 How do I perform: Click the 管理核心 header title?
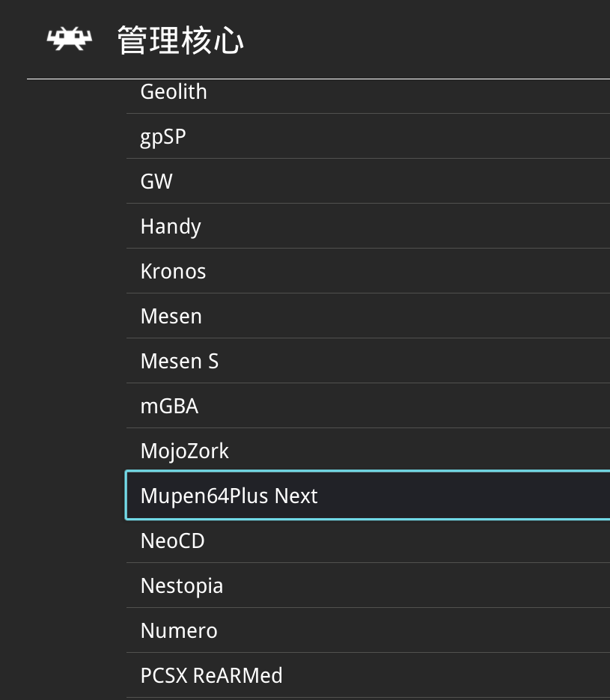(180, 40)
